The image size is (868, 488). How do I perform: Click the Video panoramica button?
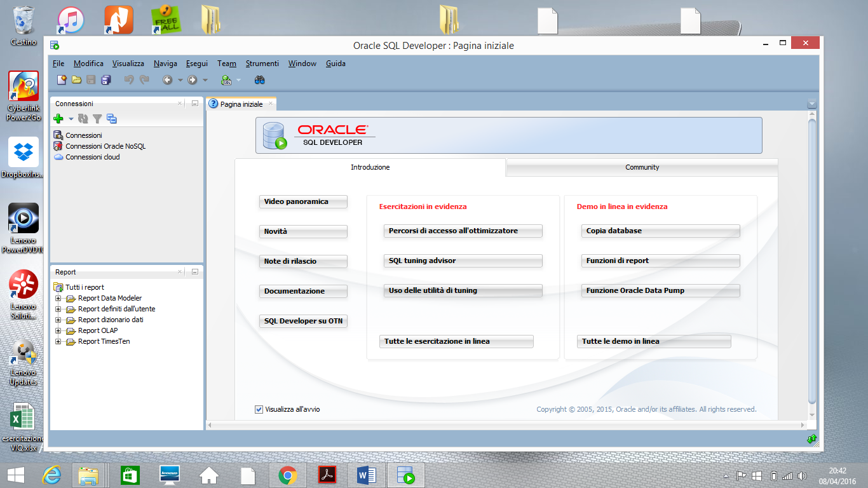pyautogui.click(x=303, y=201)
